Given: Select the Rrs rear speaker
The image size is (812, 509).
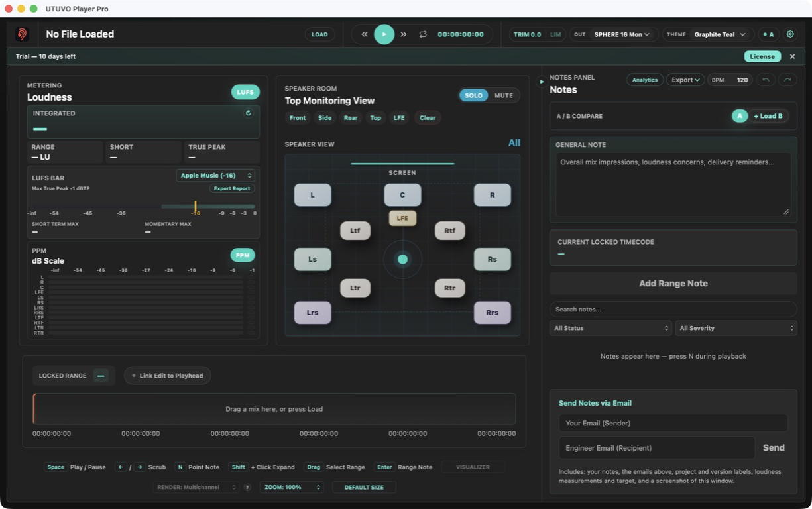Looking at the screenshot, I should tap(493, 312).
